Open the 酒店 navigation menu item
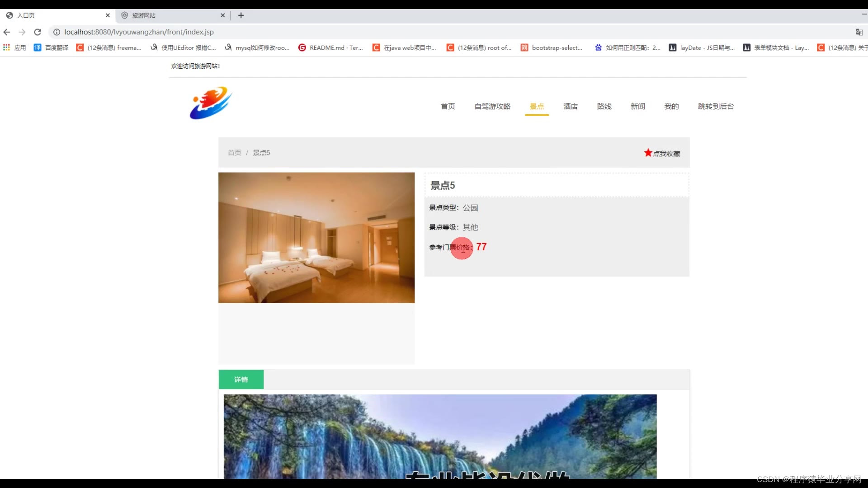The image size is (868, 488). click(x=570, y=106)
